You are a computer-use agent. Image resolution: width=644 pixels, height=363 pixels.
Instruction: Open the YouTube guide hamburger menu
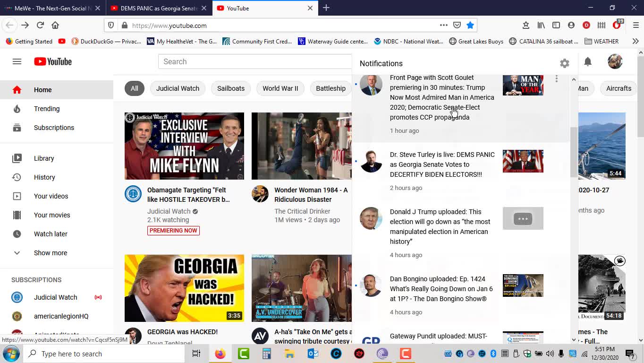tap(17, 61)
